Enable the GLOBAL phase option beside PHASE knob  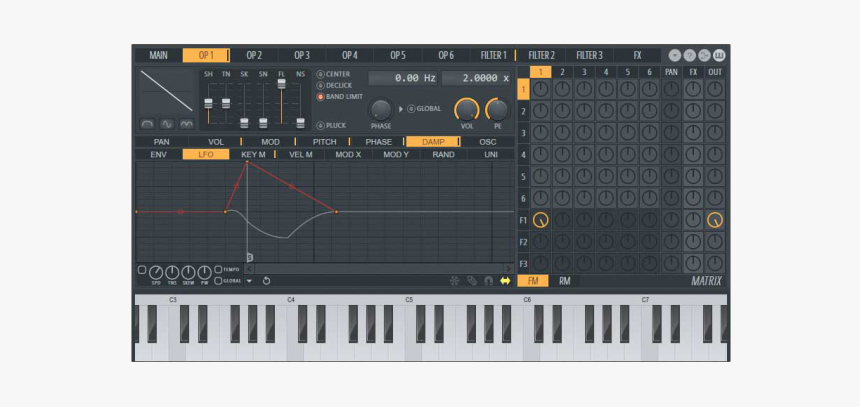[411, 109]
